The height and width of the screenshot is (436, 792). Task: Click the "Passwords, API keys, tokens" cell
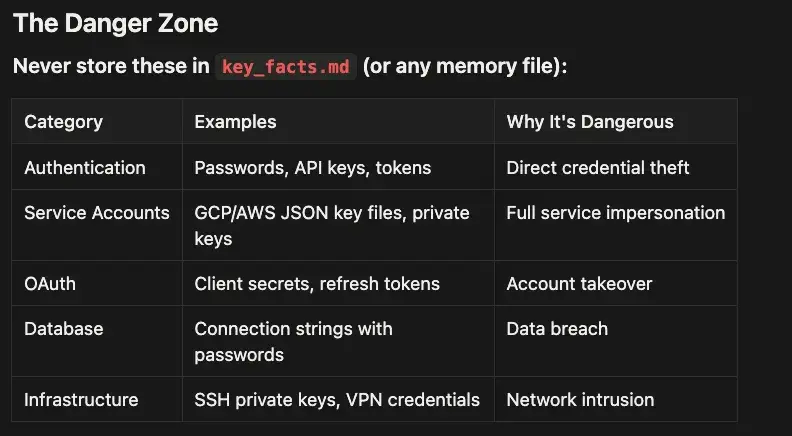[x=313, y=168]
